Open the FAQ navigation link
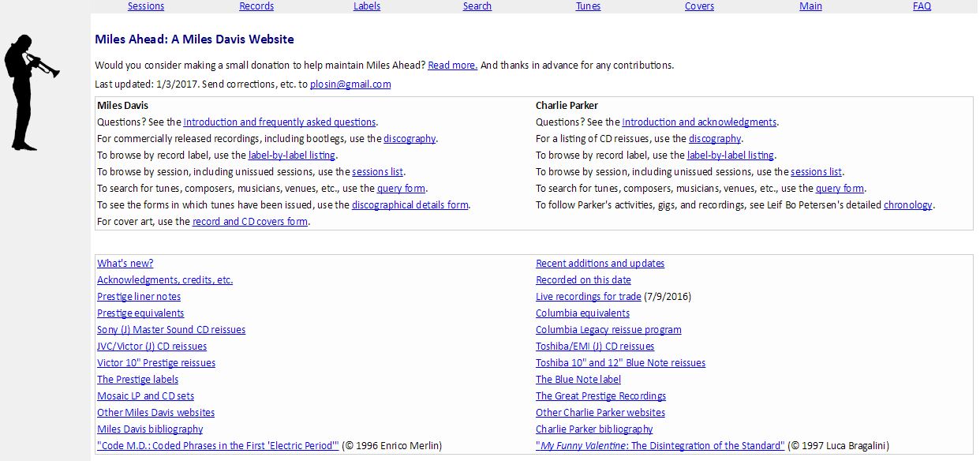The width and height of the screenshot is (980, 461). coord(922,6)
